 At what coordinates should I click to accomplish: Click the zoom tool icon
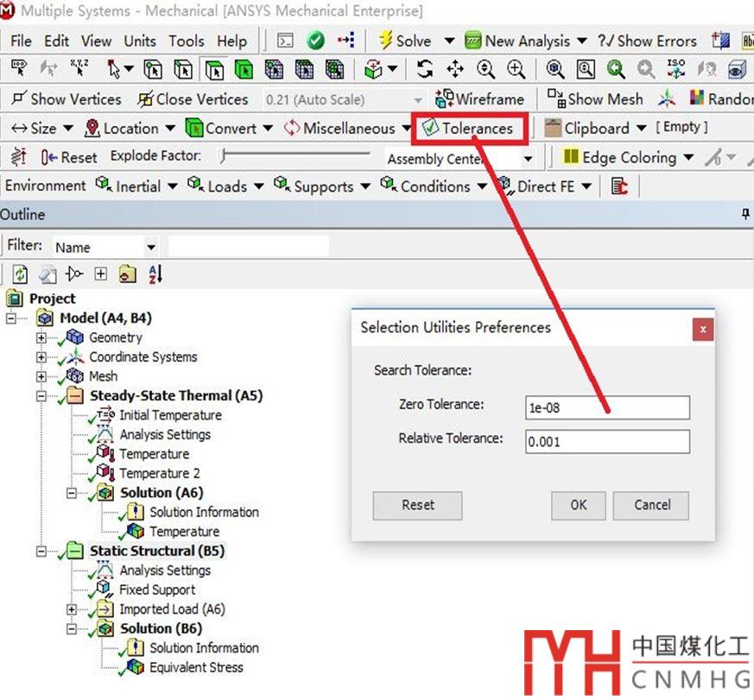pyautogui.click(x=485, y=70)
